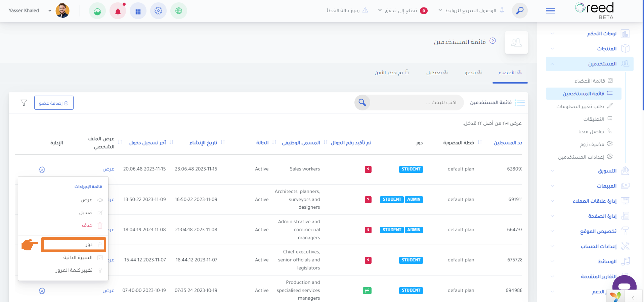The width and height of the screenshot is (644, 302).
Task: Click the apps grid icon in header
Action: tap(138, 11)
